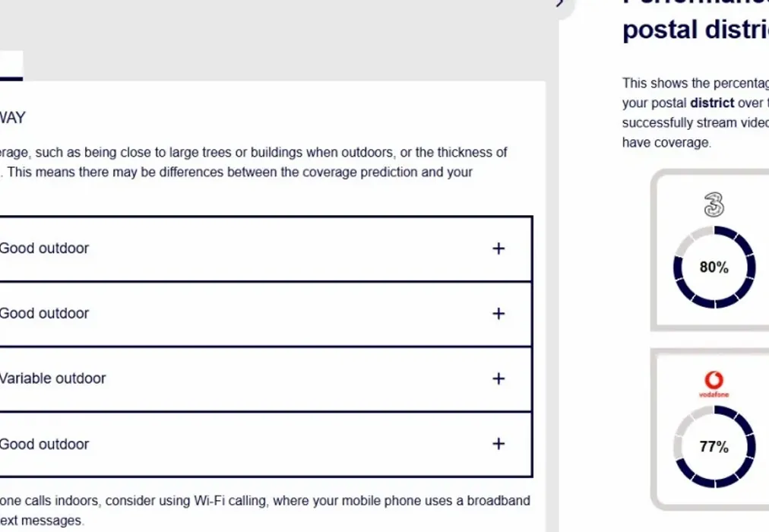Open the Variable outdoor coverage label
Image resolution: width=769 pixels, height=532 pixels.
pyautogui.click(x=52, y=378)
